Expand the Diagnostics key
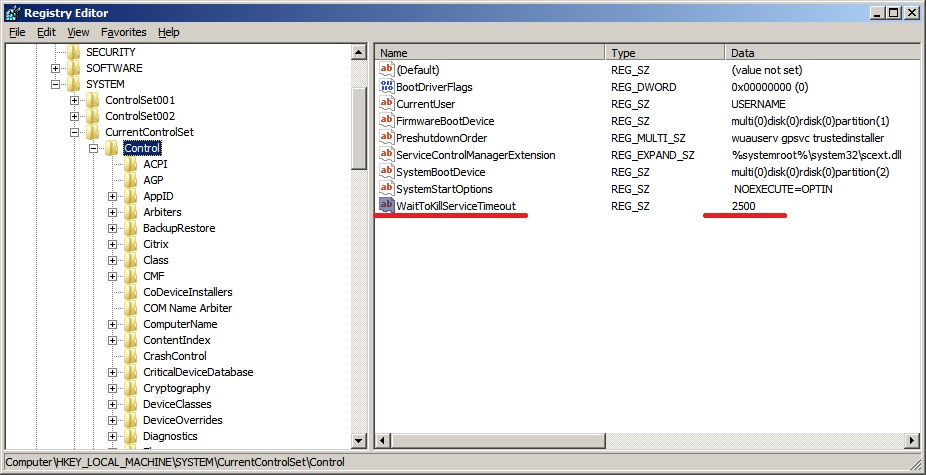 point(112,436)
